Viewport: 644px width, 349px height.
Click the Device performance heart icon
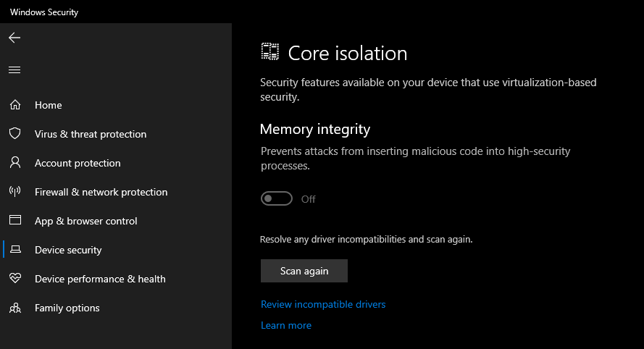click(14, 279)
